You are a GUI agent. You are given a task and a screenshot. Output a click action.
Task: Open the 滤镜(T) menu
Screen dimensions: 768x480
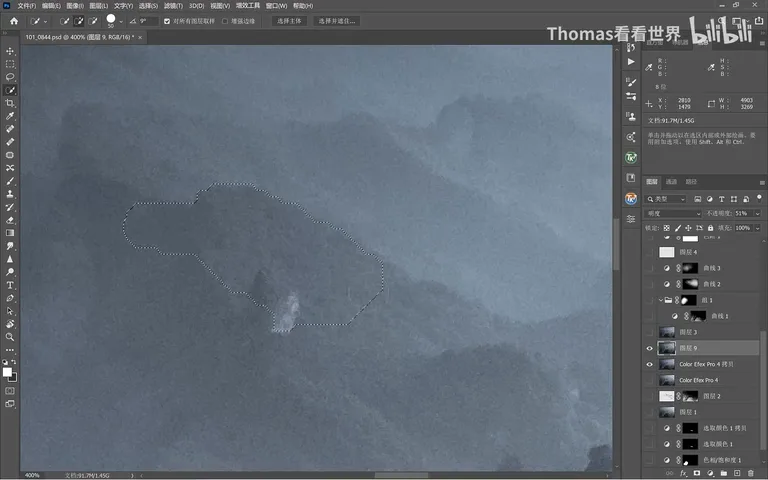(x=173, y=6)
